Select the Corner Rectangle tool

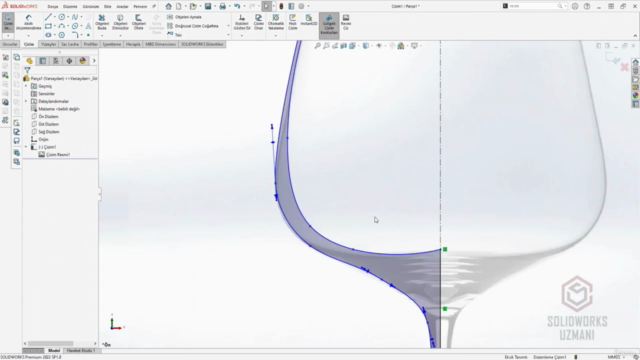[48, 26]
